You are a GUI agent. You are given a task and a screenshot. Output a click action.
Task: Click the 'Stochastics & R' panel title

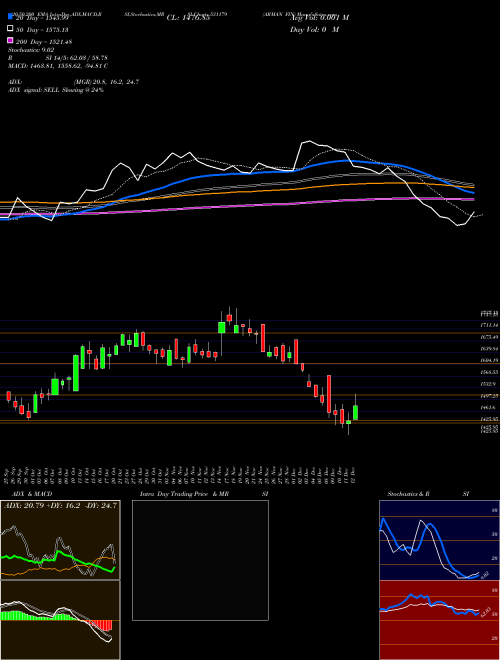coord(408,494)
